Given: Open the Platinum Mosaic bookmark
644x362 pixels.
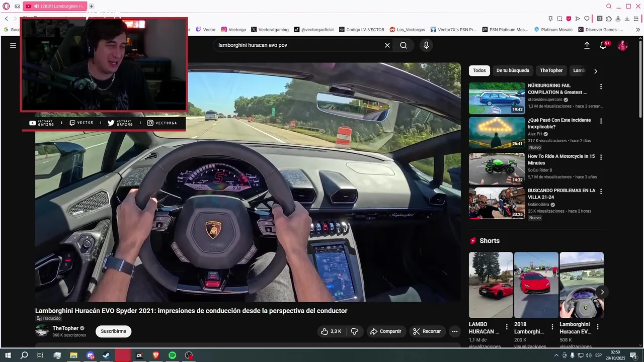Looking at the screenshot, I should point(553,30).
